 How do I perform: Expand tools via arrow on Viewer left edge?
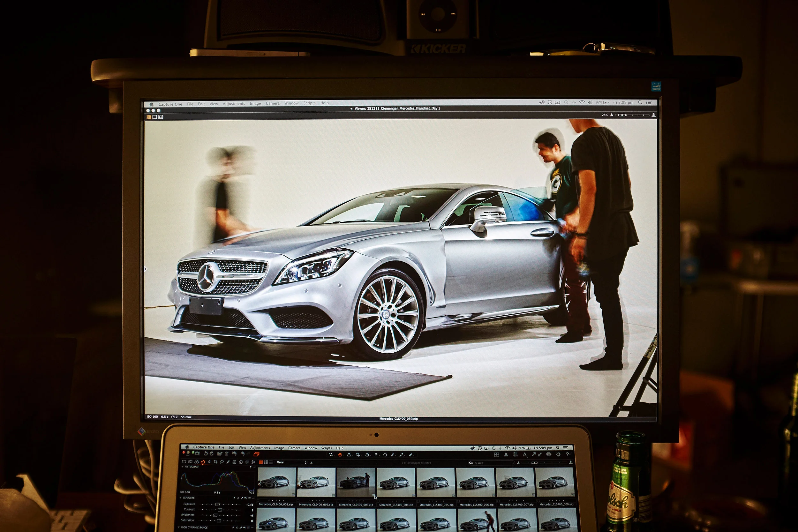click(x=146, y=269)
